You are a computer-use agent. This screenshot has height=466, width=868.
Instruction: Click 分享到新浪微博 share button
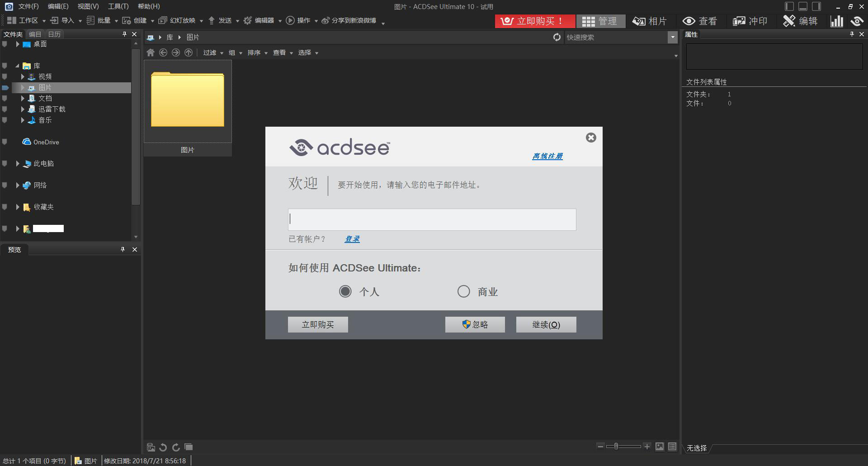349,20
